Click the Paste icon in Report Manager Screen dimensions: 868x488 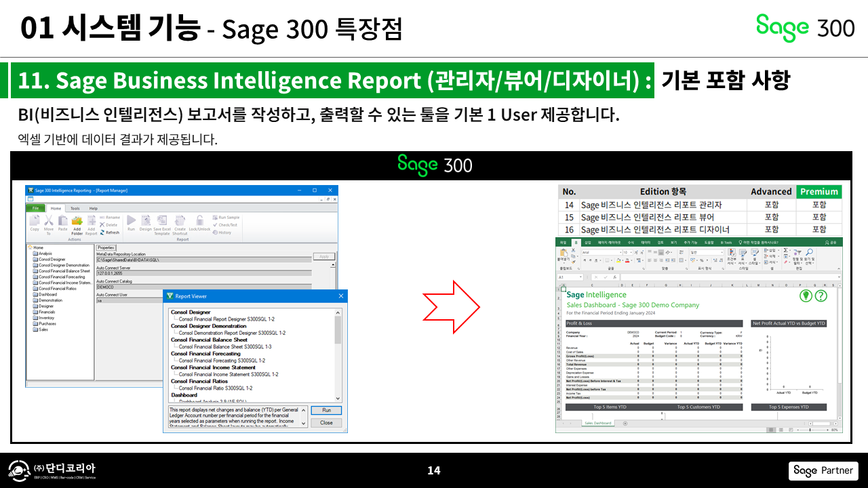(x=62, y=223)
